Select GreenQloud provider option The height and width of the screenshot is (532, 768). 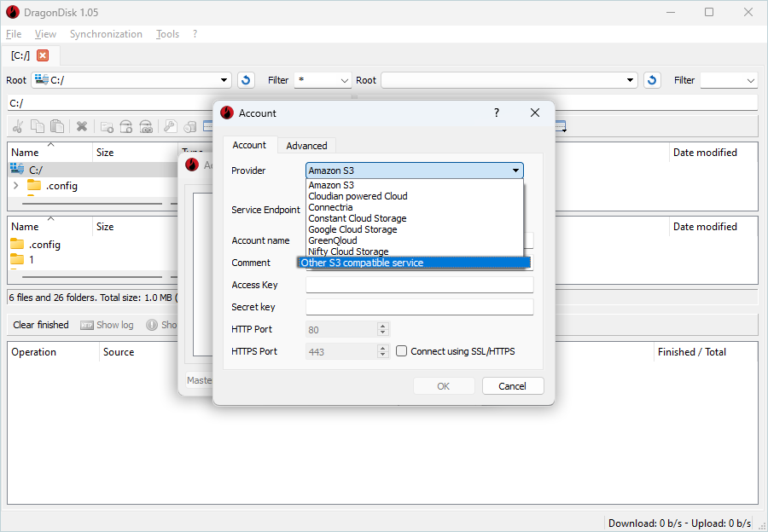(415, 240)
